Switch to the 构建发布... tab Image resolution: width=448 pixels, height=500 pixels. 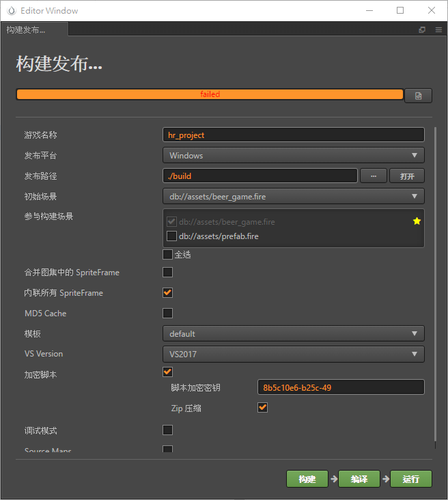click(33, 29)
